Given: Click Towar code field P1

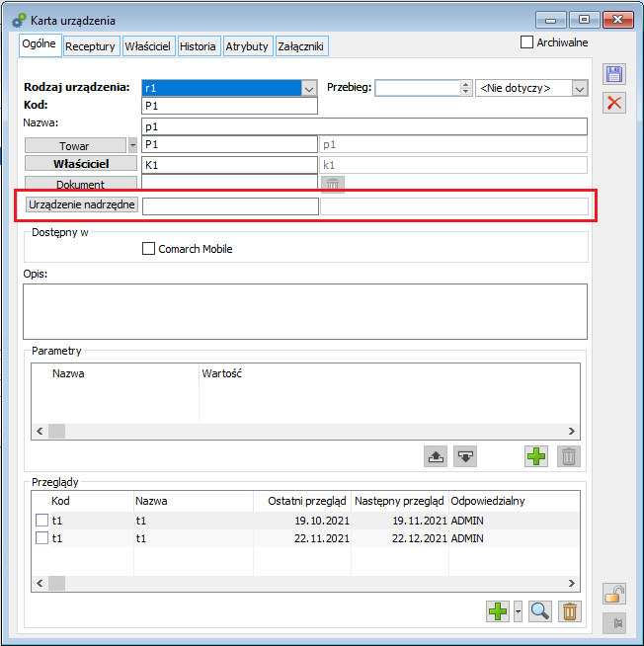Looking at the screenshot, I should (229, 144).
